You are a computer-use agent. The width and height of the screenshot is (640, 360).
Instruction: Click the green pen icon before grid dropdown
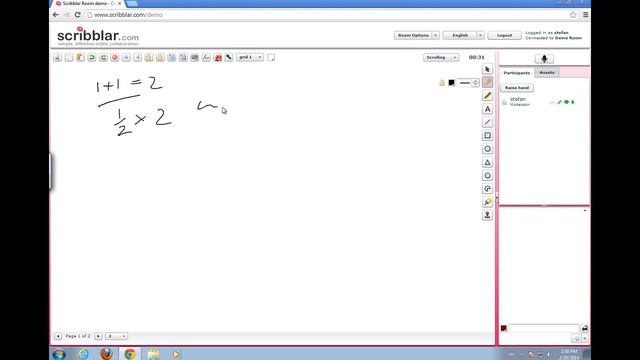point(229,58)
